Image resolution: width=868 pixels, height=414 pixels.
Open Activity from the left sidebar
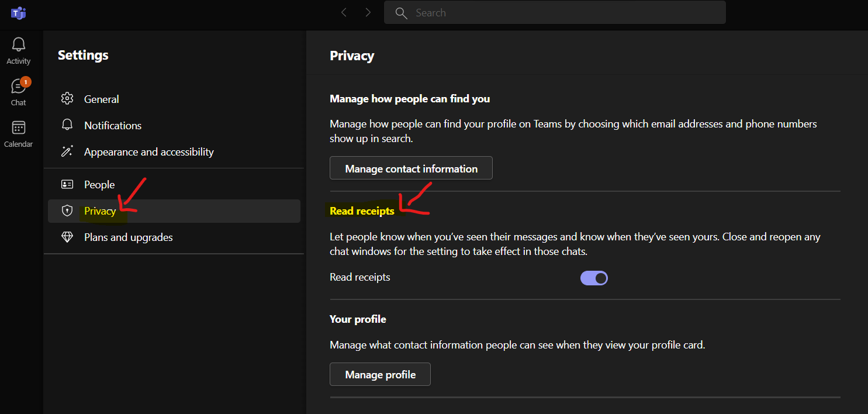pos(18,50)
